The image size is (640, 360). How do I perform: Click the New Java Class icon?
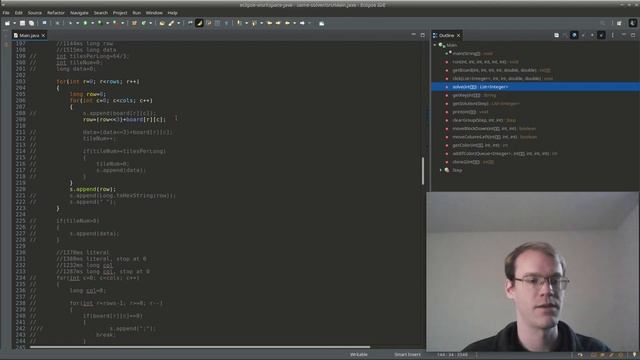tap(143, 23)
